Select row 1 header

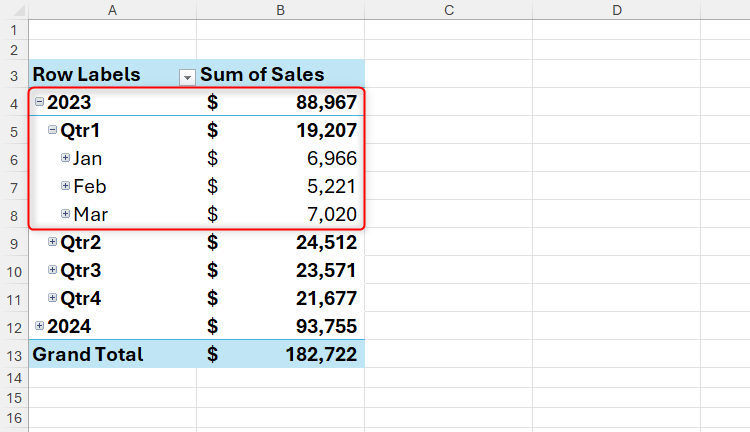tap(14, 30)
